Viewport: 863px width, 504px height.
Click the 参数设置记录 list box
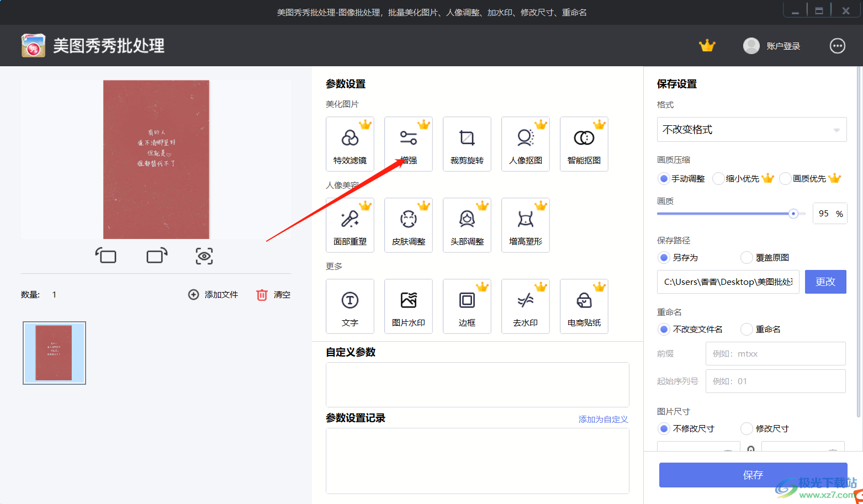click(x=478, y=461)
